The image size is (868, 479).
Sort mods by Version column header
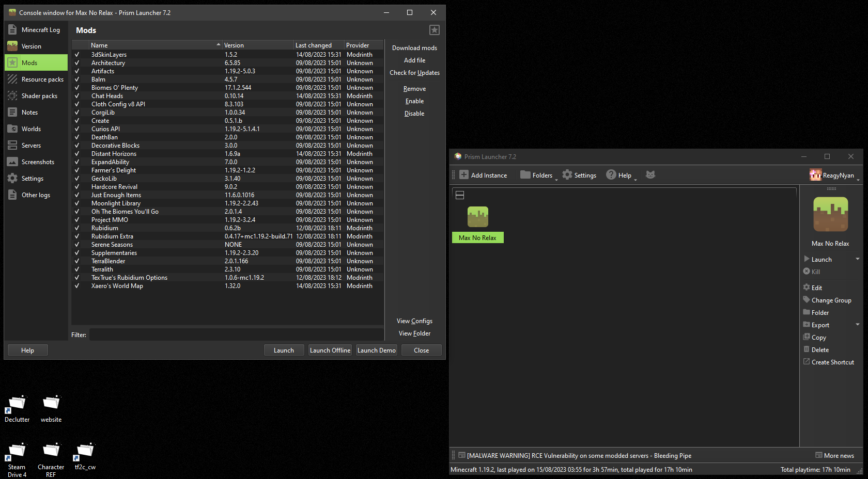click(x=257, y=45)
